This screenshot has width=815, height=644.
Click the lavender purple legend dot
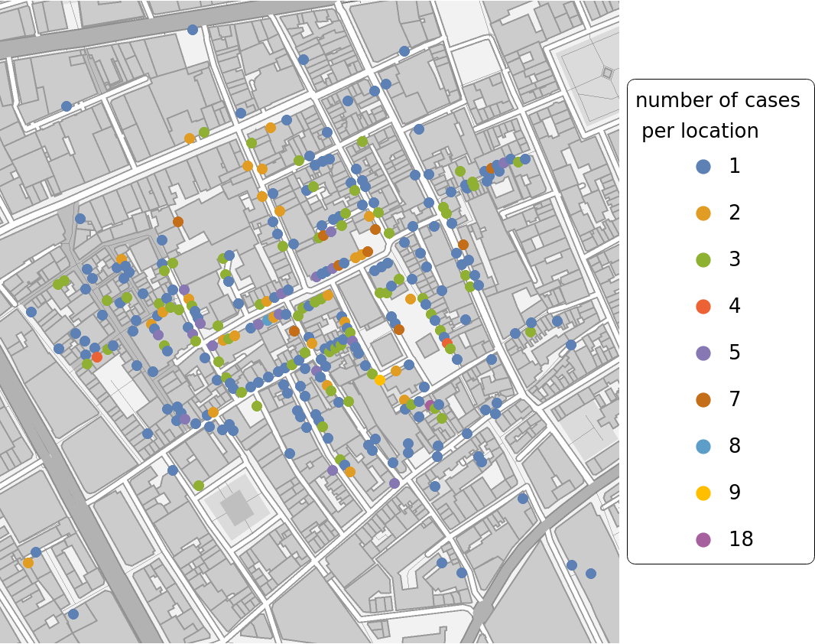(703, 353)
